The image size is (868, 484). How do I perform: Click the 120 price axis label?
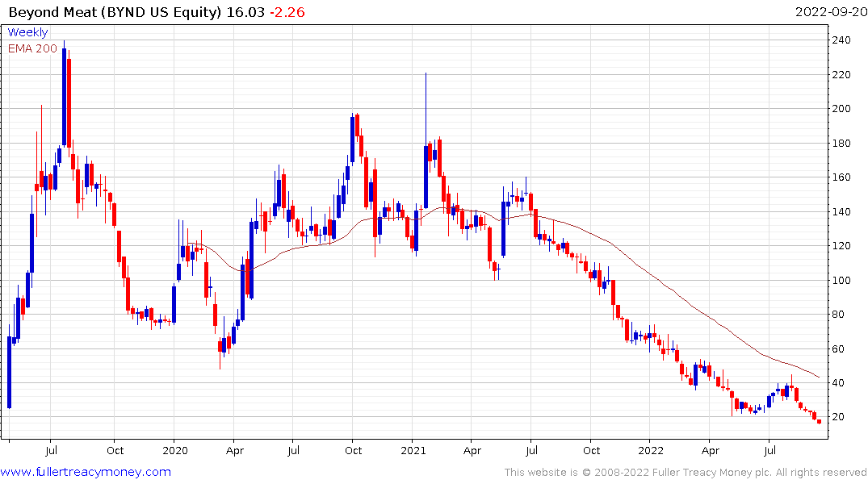point(841,246)
